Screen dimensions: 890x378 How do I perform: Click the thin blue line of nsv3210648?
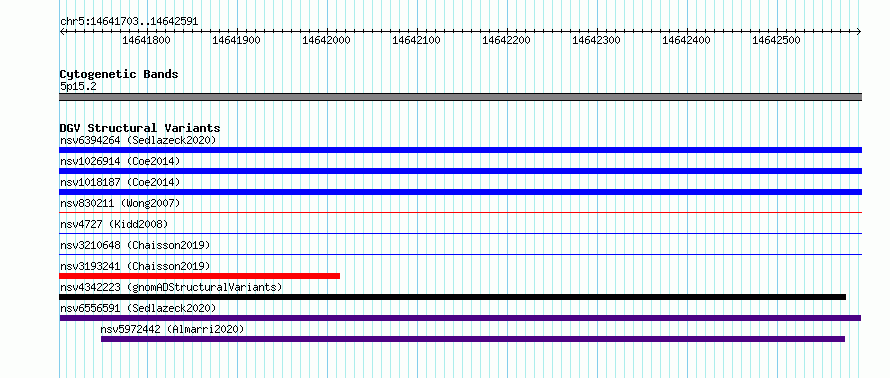coord(460,254)
